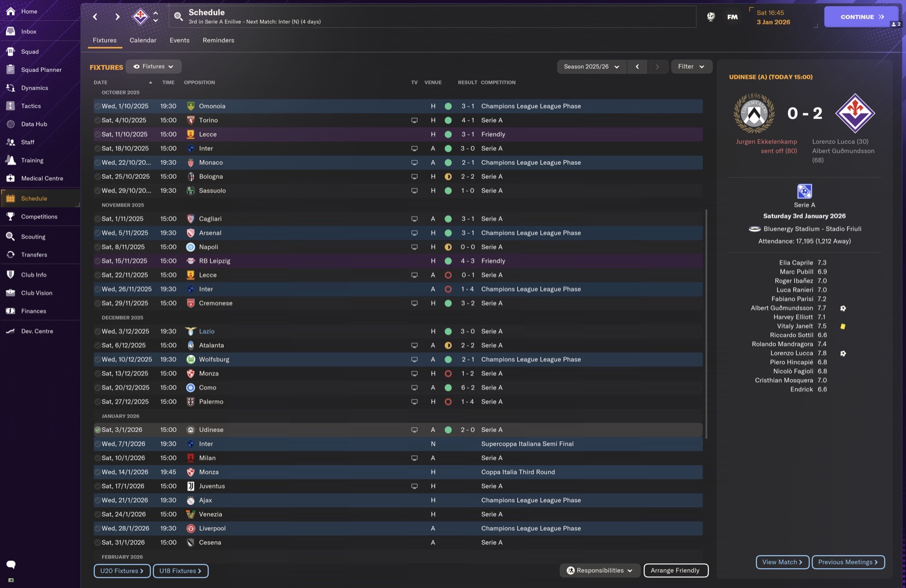Open Squad Planner icon
The image size is (906, 588).
10,70
